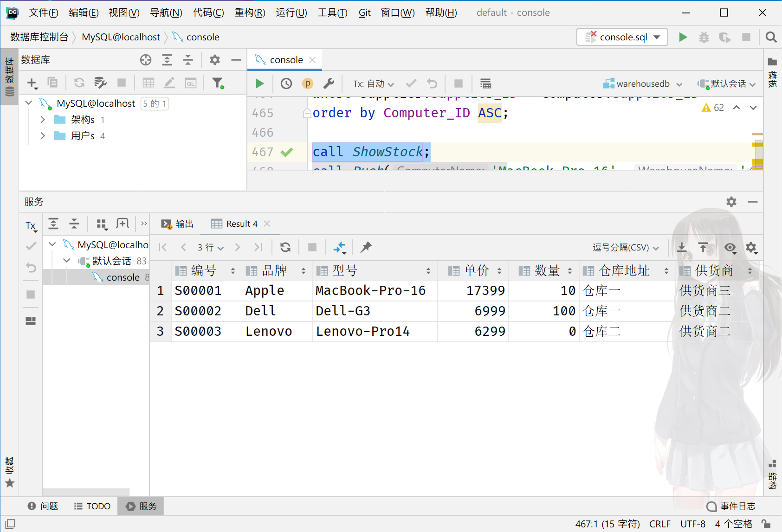Execute the query in the console toolbar
The height and width of the screenshot is (532, 782).
click(260, 83)
